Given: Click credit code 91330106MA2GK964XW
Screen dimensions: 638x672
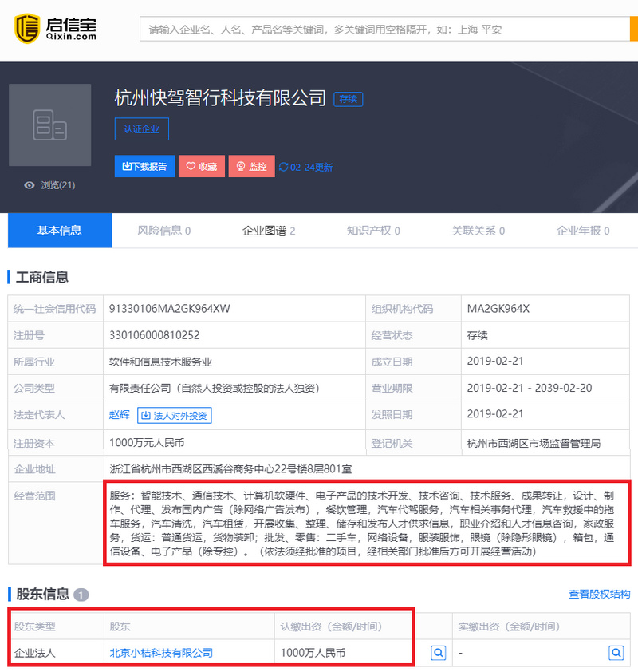Looking at the screenshot, I should pyautogui.click(x=170, y=309).
